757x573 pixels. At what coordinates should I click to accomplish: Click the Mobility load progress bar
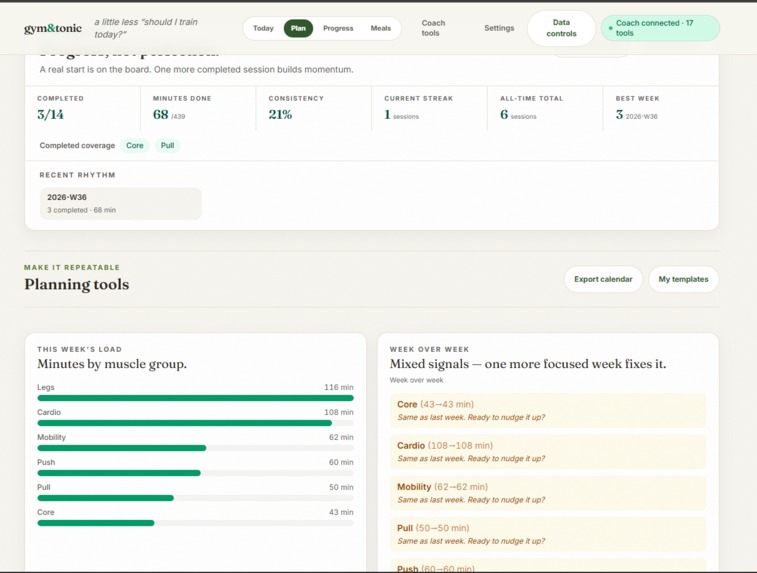[196, 448]
